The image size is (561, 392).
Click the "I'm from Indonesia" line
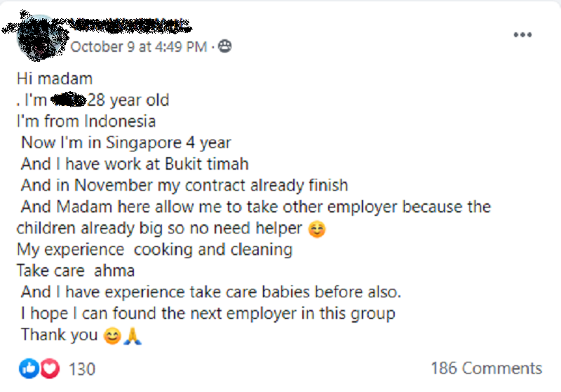coord(86,121)
